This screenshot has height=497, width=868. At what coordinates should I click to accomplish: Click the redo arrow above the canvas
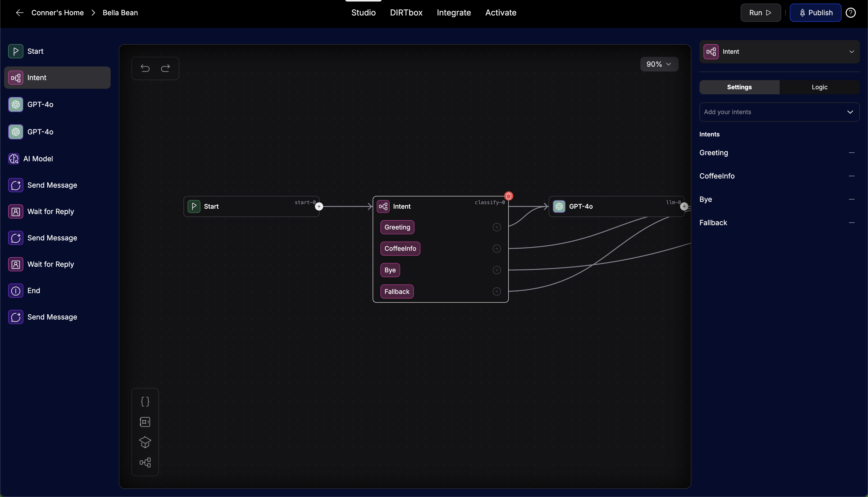click(166, 68)
